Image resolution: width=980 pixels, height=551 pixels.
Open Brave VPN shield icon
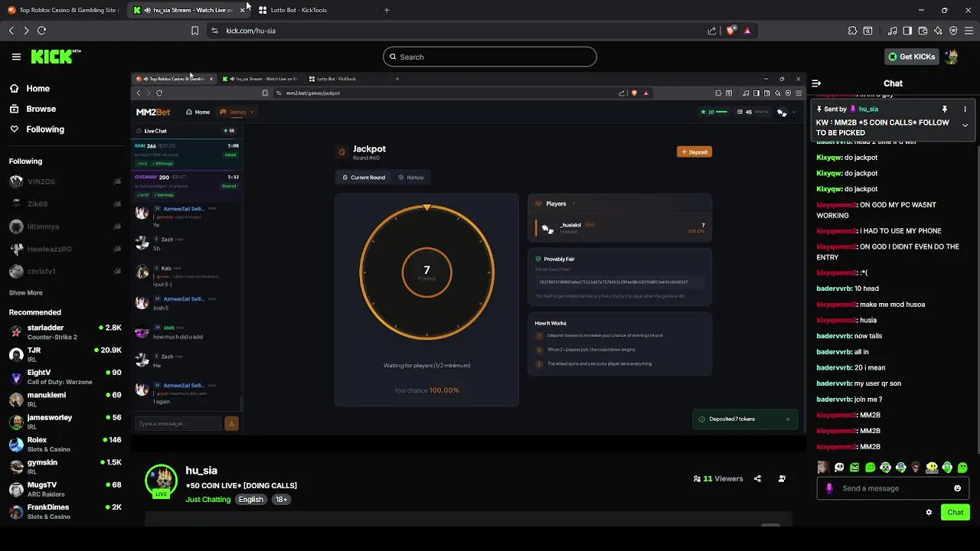pos(953,31)
